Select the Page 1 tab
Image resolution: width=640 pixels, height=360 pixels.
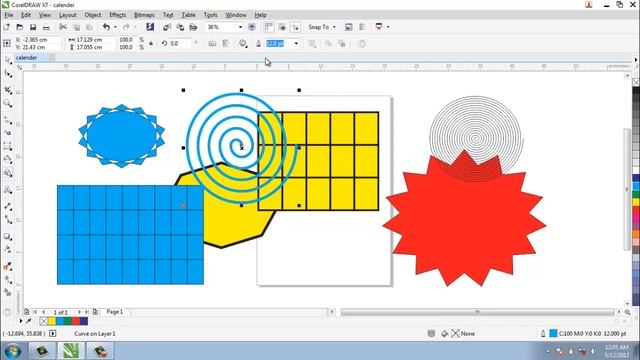[115, 311]
